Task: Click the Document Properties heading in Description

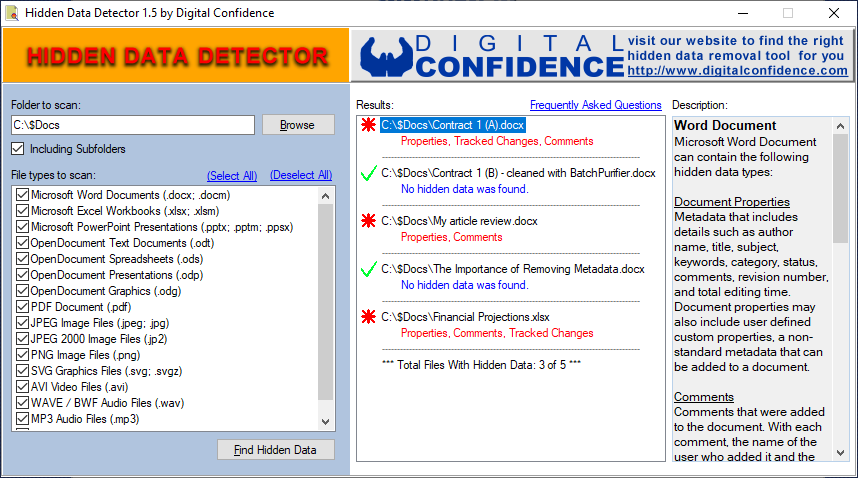Action: (732, 202)
